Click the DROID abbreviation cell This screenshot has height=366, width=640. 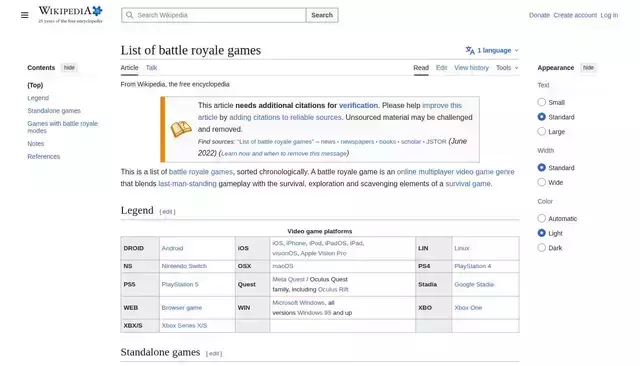tap(140, 248)
